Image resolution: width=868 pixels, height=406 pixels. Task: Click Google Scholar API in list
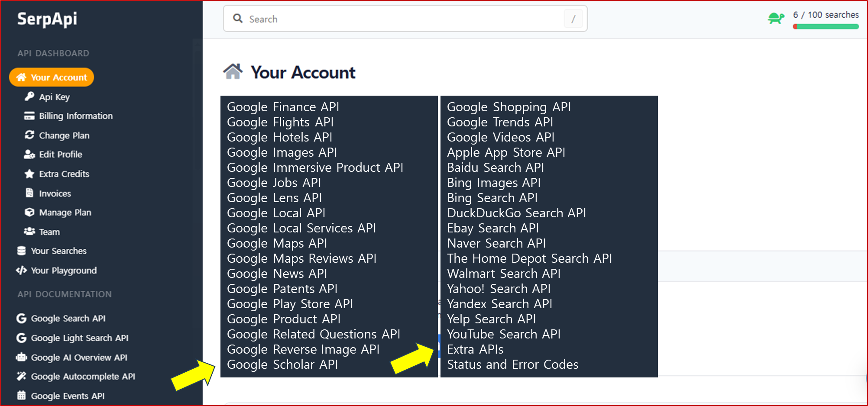pos(282,364)
